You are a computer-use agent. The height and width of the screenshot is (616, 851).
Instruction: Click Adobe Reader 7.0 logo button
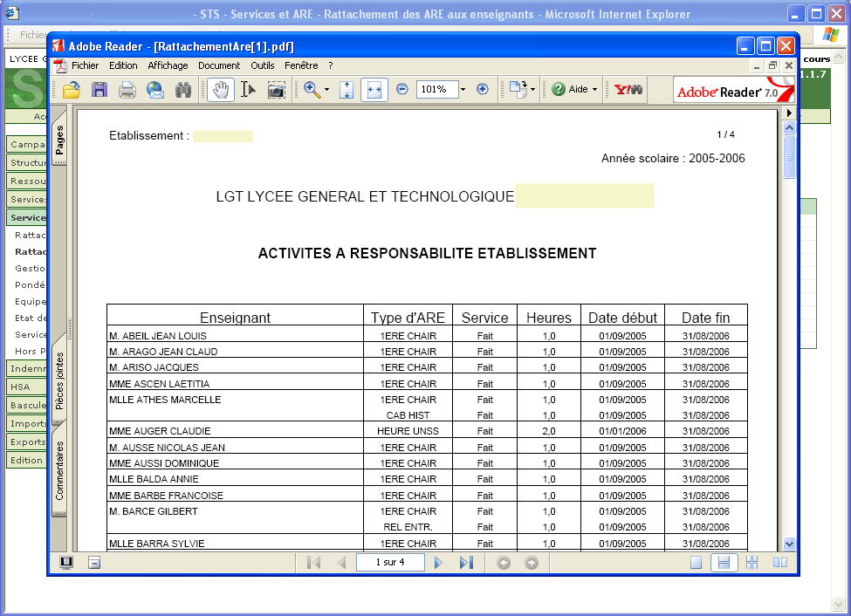(734, 90)
